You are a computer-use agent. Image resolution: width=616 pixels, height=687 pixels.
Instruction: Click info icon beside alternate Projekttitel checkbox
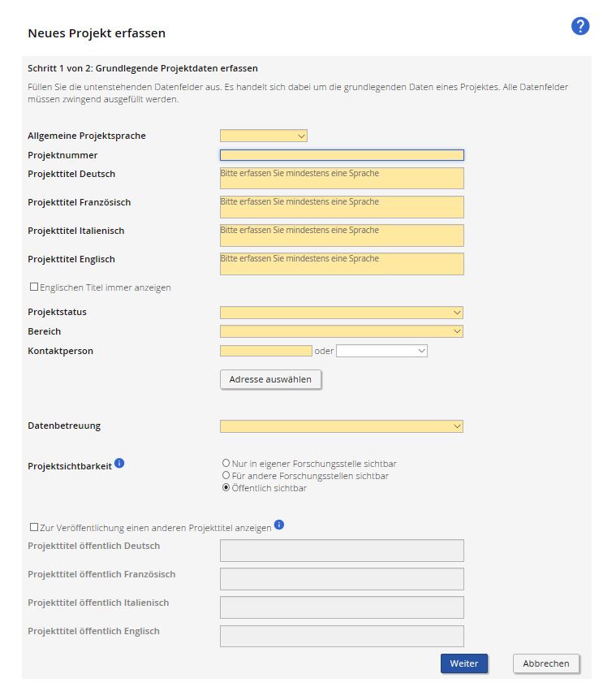coord(279,525)
